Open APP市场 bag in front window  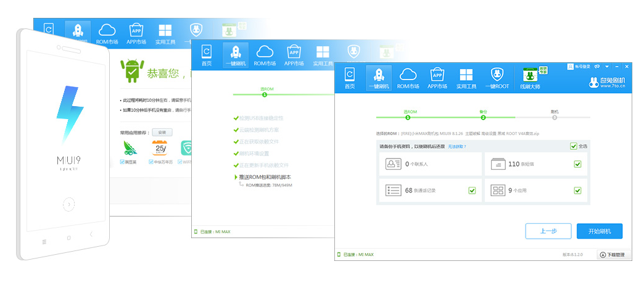pyautogui.click(x=437, y=78)
